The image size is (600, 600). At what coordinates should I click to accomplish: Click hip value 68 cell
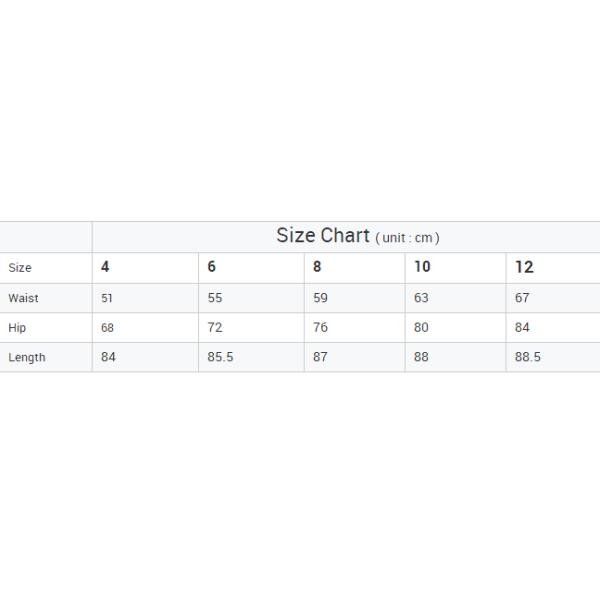pos(107,328)
